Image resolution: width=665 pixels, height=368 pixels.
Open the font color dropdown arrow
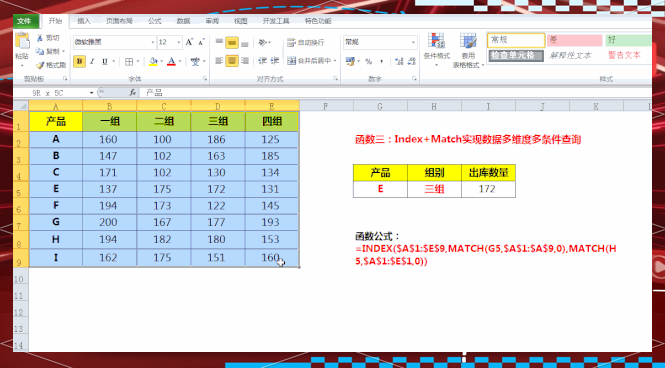pyautogui.click(x=179, y=62)
